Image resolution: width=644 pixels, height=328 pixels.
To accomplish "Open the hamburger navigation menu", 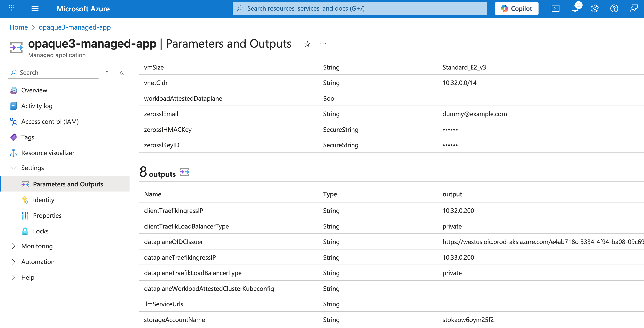I will 35,8.
